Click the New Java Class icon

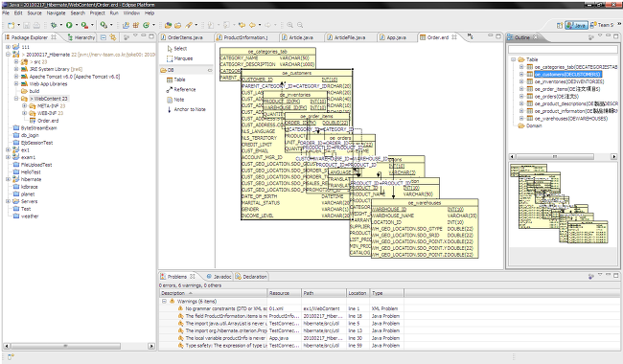pos(146,25)
